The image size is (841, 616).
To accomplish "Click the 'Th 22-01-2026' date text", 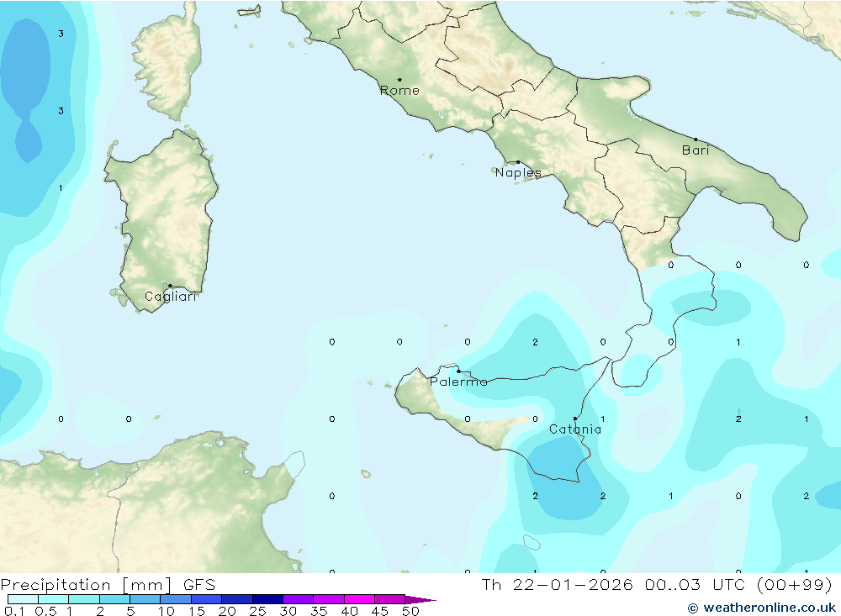I will point(558,584).
